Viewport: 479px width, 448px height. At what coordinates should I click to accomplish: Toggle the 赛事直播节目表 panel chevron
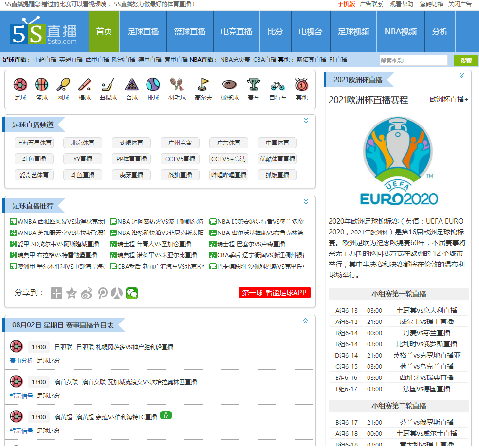[306, 321]
